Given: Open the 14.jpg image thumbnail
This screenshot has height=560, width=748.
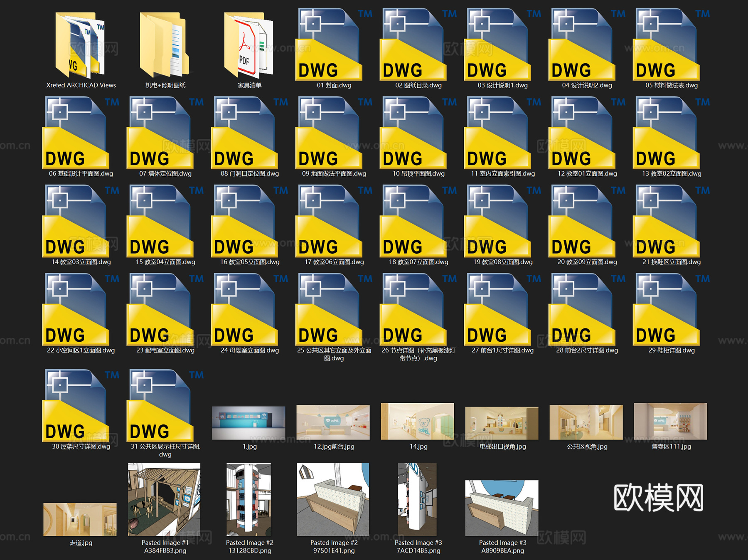Looking at the screenshot, I should tap(417, 421).
